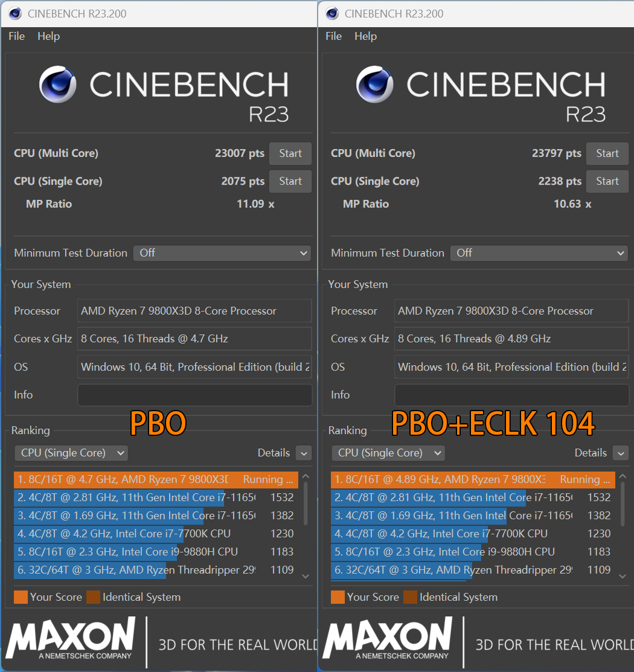Open the Minimum Test Duration dropdown in ECLK window

pyautogui.click(x=539, y=253)
